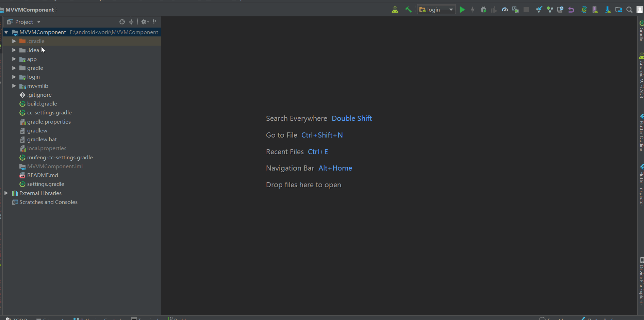Click the Collapse All icon in the Project panel

[x=131, y=22]
